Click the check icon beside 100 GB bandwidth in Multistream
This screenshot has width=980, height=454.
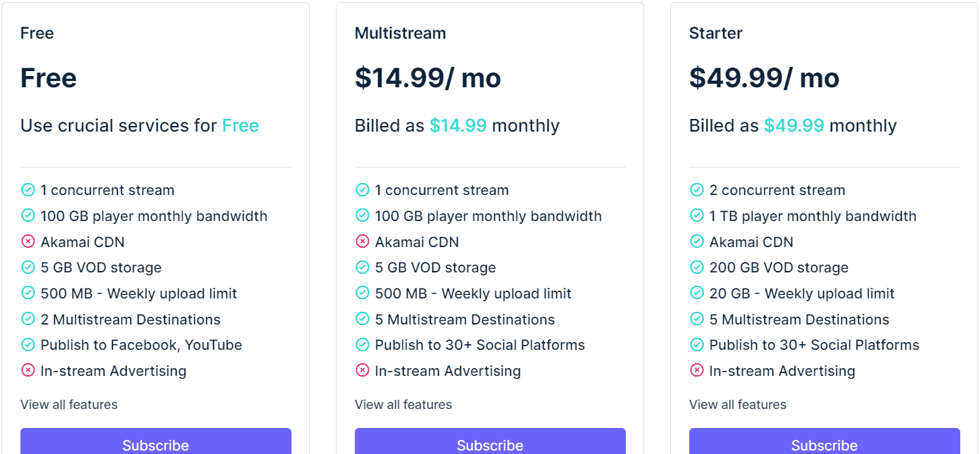pos(363,215)
